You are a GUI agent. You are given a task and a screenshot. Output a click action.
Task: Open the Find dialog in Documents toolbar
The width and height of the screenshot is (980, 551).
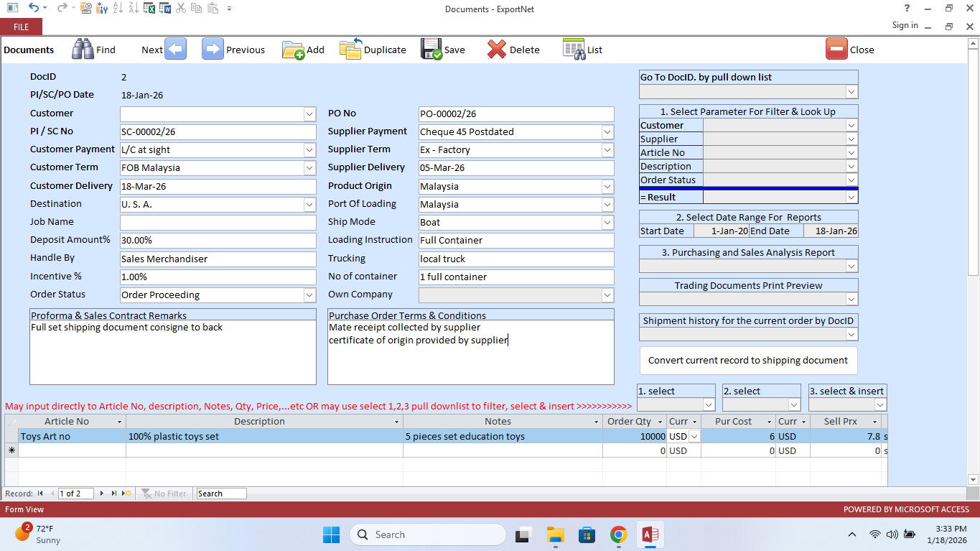(93, 49)
